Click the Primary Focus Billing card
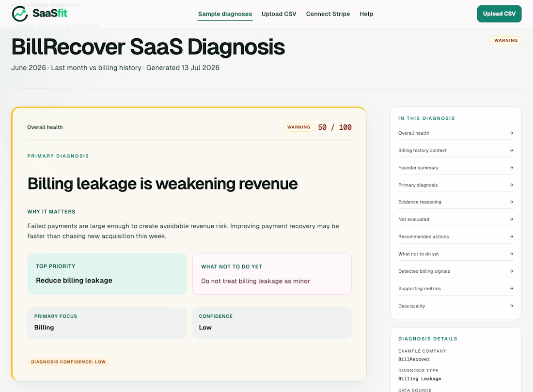Viewport: 533px width, 392px height. pyautogui.click(x=107, y=323)
